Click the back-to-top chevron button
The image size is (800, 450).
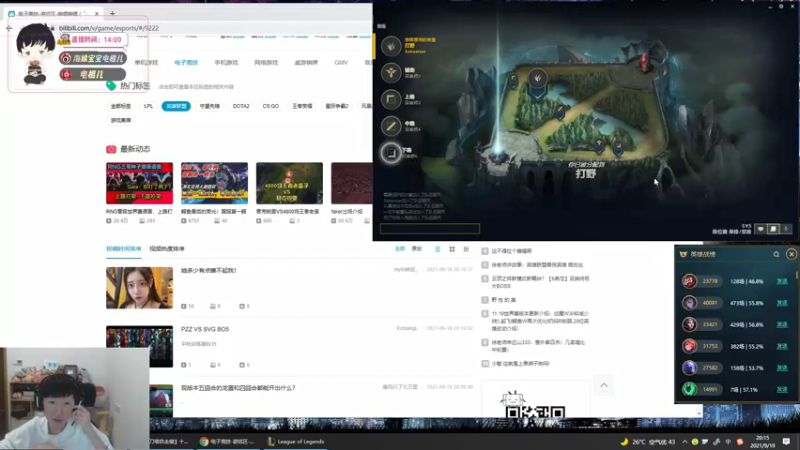pos(604,385)
